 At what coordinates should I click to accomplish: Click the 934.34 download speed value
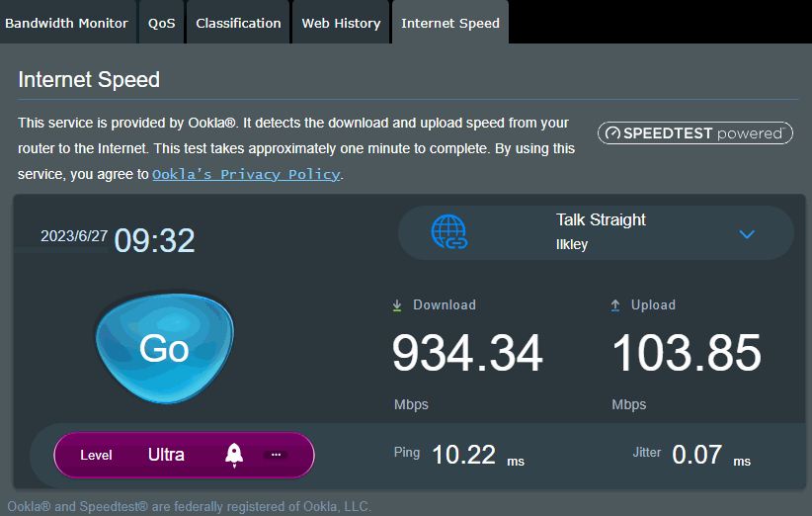point(467,354)
